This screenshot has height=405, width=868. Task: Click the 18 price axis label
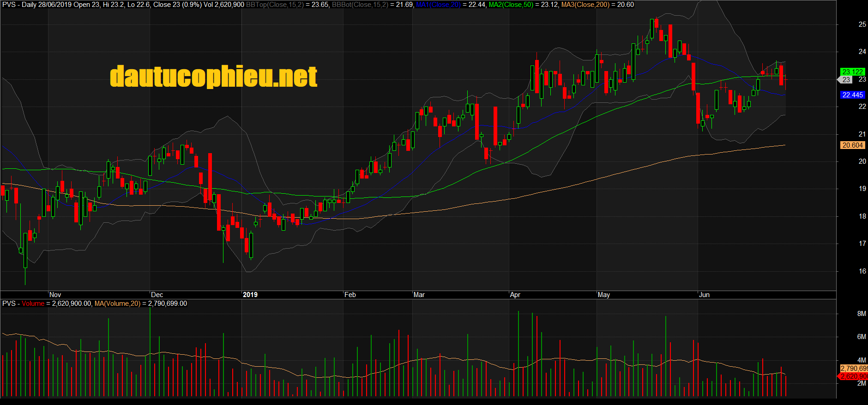pyautogui.click(x=862, y=216)
